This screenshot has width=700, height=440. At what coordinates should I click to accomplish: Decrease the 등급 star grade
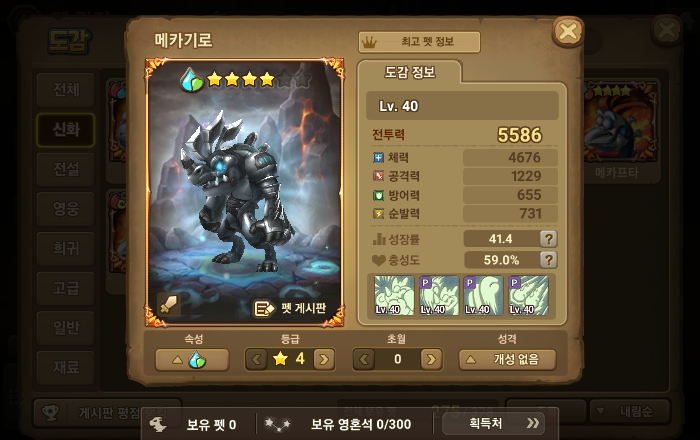point(256,359)
